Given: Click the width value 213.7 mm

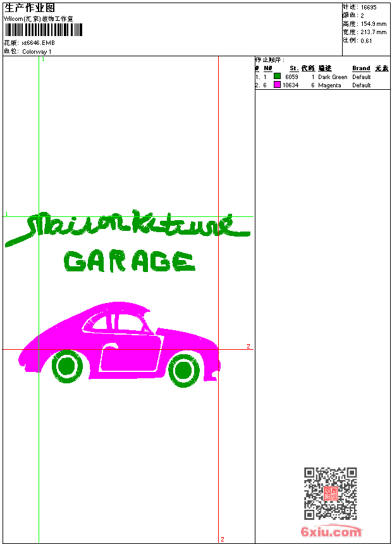Looking at the screenshot, I should click(x=373, y=32).
